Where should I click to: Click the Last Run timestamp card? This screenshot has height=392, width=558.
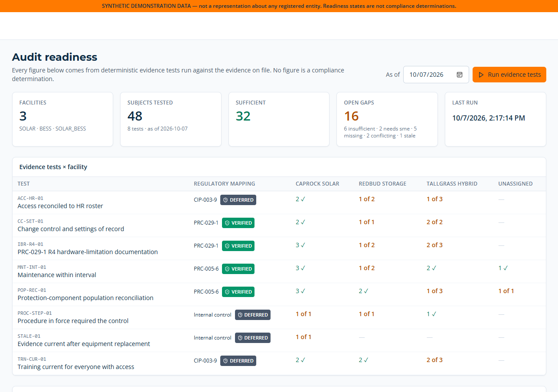tap(496, 119)
